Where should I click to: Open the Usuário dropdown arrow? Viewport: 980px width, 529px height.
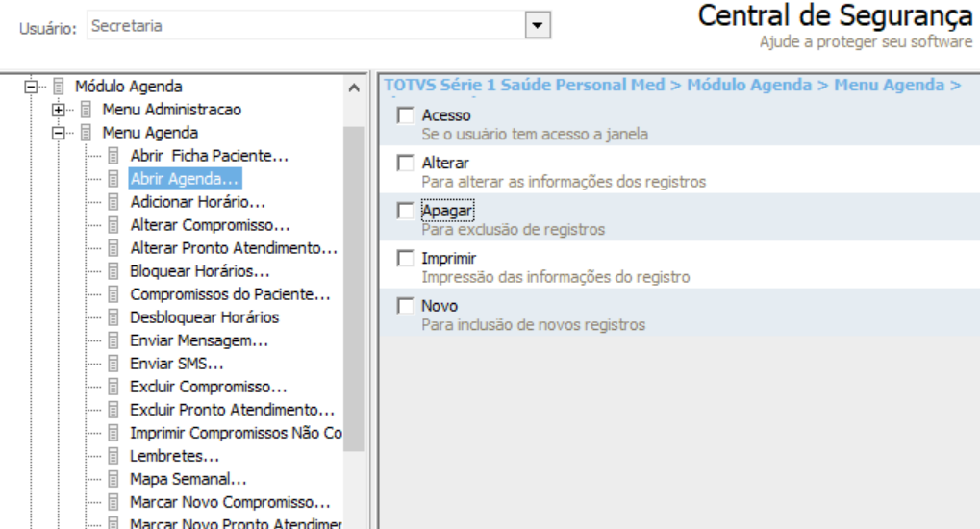(x=538, y=26)
